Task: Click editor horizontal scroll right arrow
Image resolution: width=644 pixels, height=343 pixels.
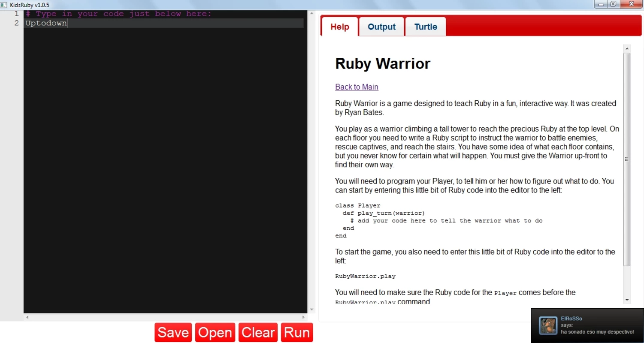Action: pos(303,317)
